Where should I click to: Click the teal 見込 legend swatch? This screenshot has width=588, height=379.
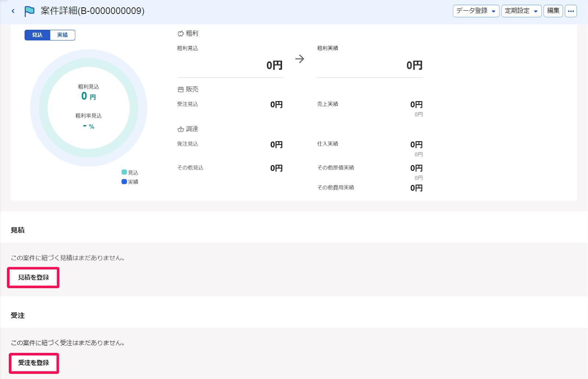124,172
